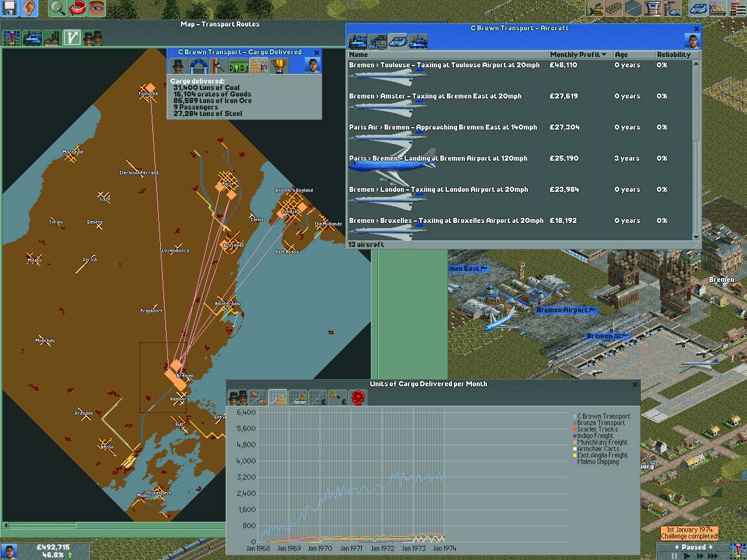This screenshot has width=747, height=560.
Task: Click the Paused status label
Action: coord(694,548)
